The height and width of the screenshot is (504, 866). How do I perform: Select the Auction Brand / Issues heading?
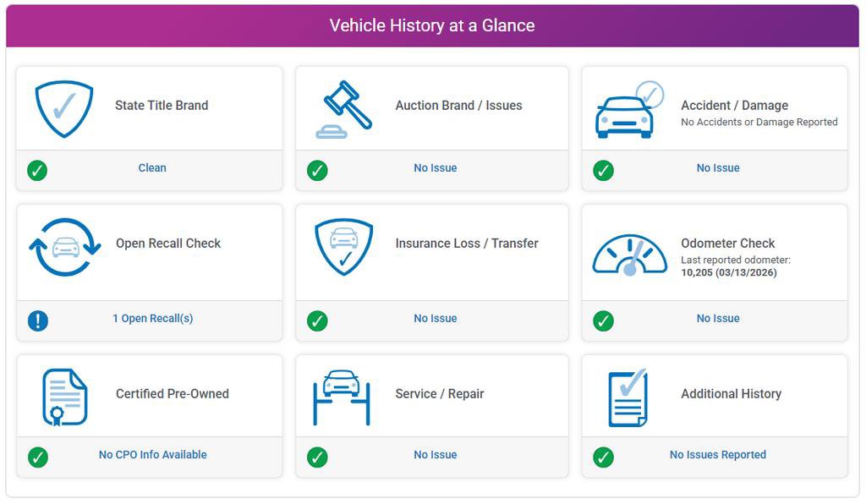coord(458,106)
